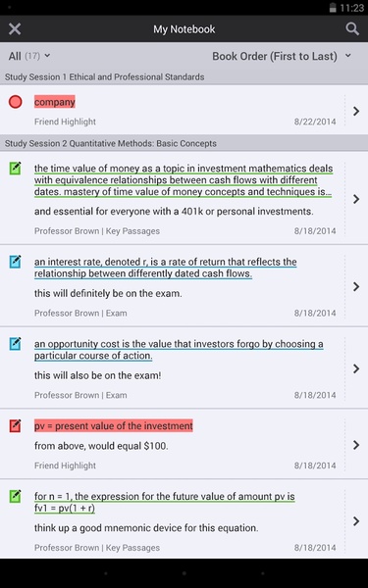Select Study Session 1 Ethical Standards header
Screen dimensions: 368x588
[x=184, y=76]
